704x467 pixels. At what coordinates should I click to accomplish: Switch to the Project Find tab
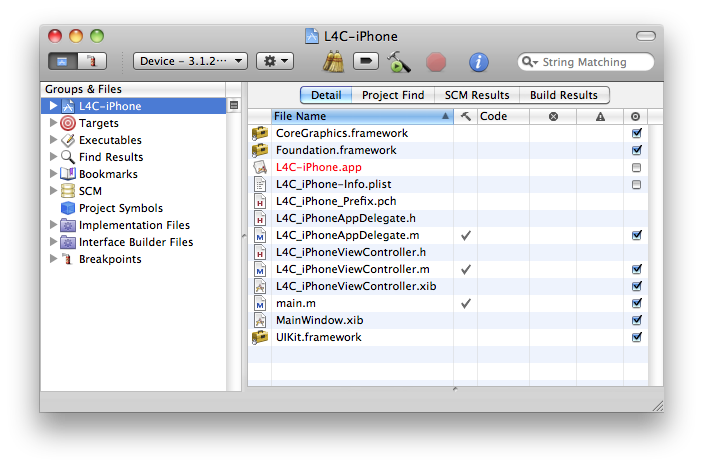pos(393,95)
